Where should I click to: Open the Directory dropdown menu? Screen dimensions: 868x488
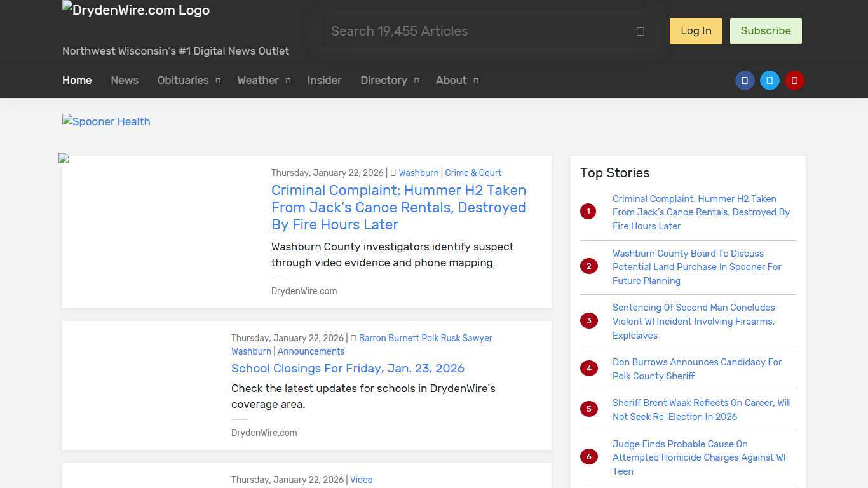tap(389, 81)
